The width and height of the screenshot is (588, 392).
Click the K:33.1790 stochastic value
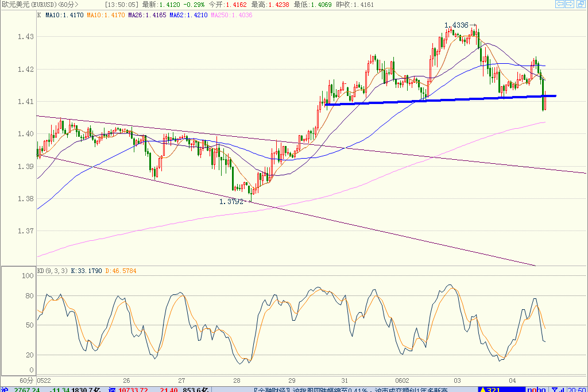(x=86, y=271)
